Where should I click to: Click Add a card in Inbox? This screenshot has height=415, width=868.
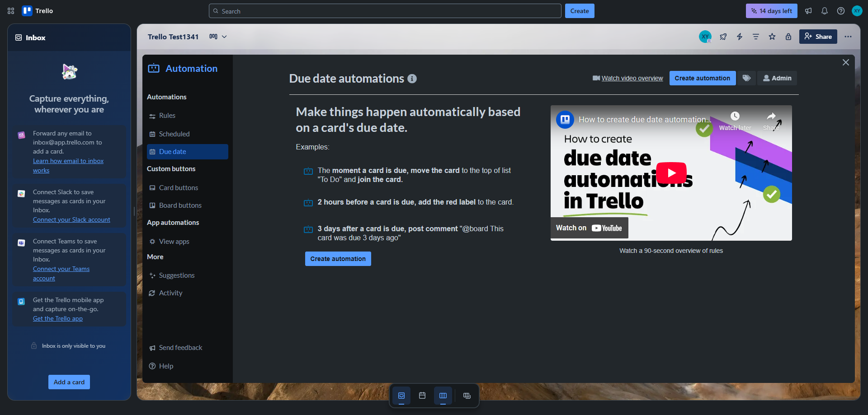(69, 382)
